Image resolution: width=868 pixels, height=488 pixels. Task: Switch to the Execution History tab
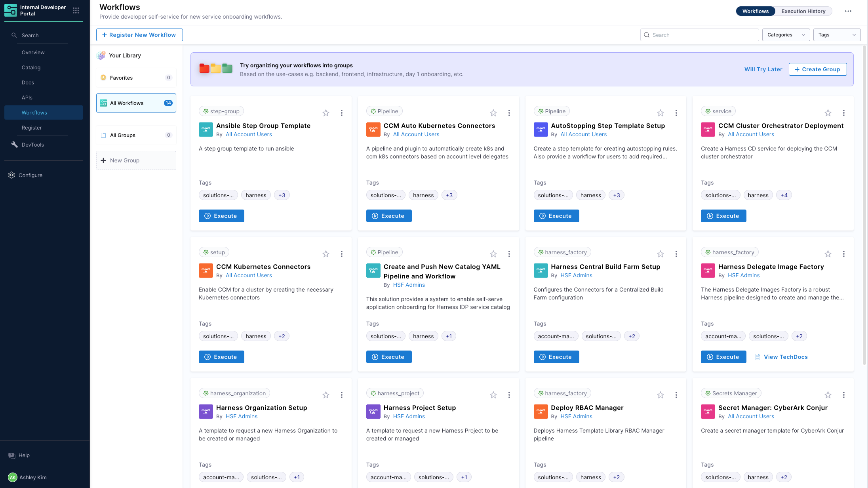point(803,11)
